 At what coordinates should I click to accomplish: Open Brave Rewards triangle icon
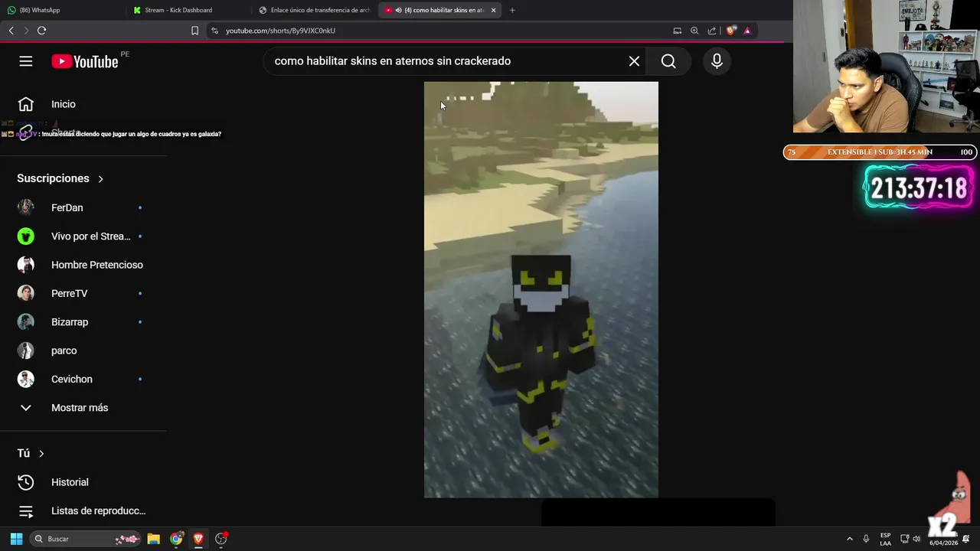tap(747, 31)
